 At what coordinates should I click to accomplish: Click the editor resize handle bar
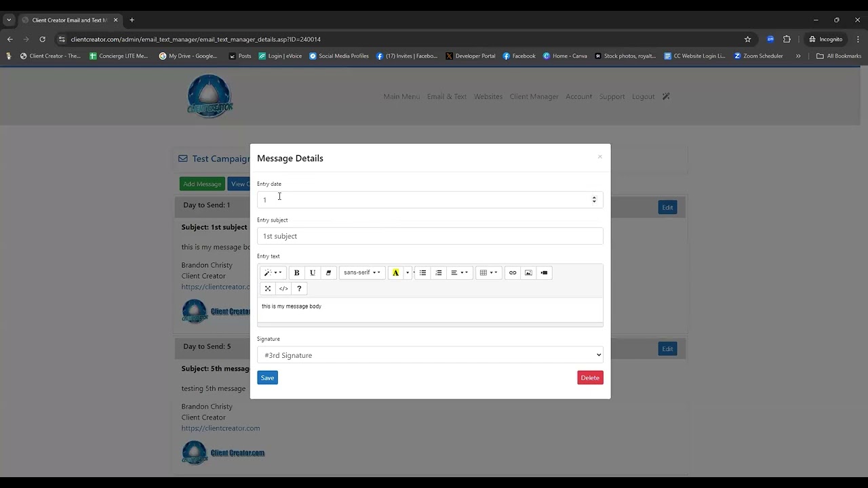coord(430,325)
